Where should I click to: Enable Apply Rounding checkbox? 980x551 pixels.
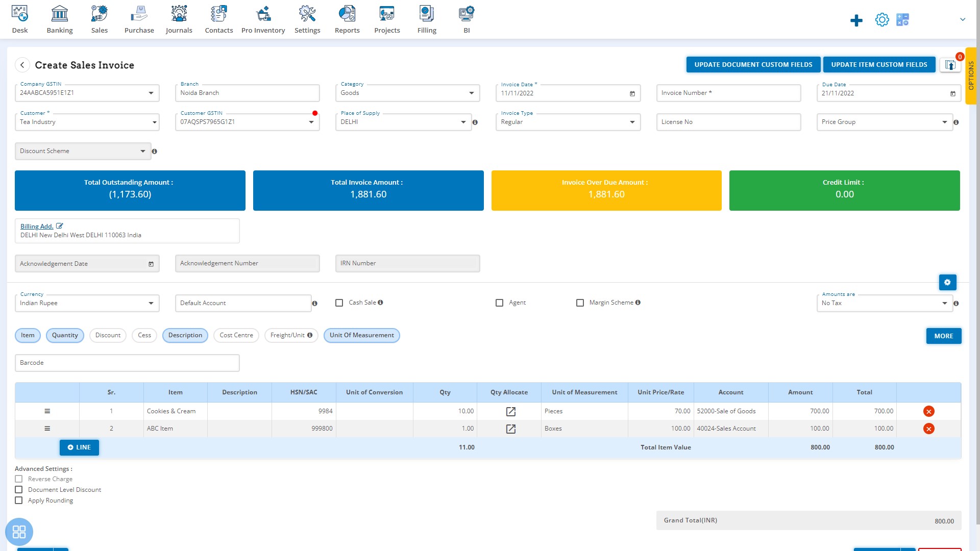[x=19, y=500]
